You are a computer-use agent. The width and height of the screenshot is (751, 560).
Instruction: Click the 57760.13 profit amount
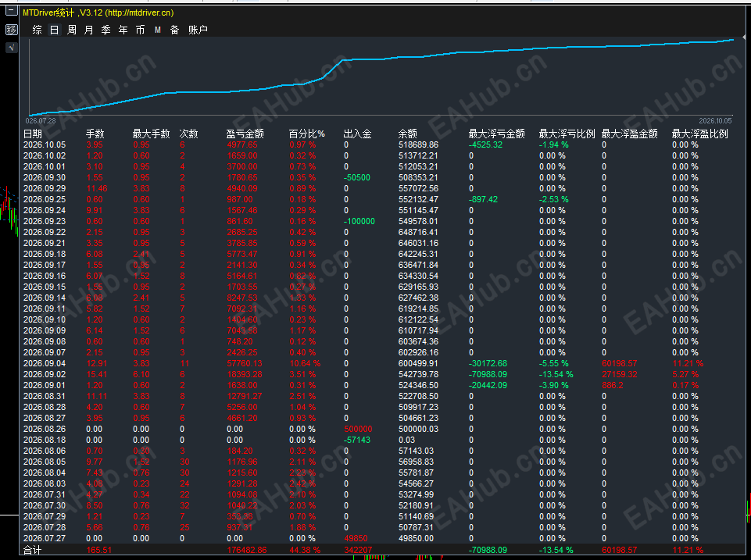coord(245,364)
